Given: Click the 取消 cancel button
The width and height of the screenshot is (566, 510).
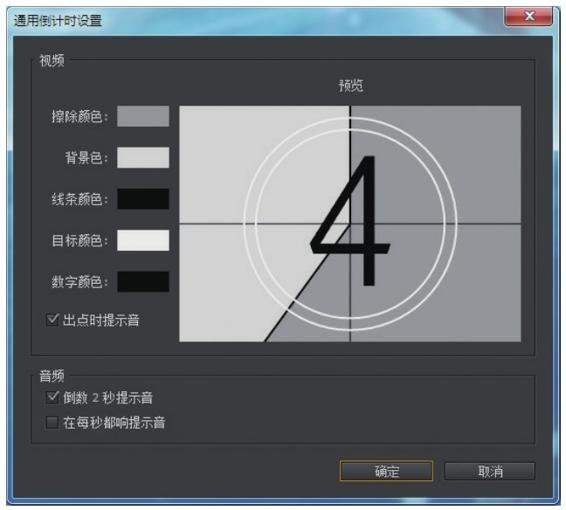Looking at the screenshot, I should [489, 471].
